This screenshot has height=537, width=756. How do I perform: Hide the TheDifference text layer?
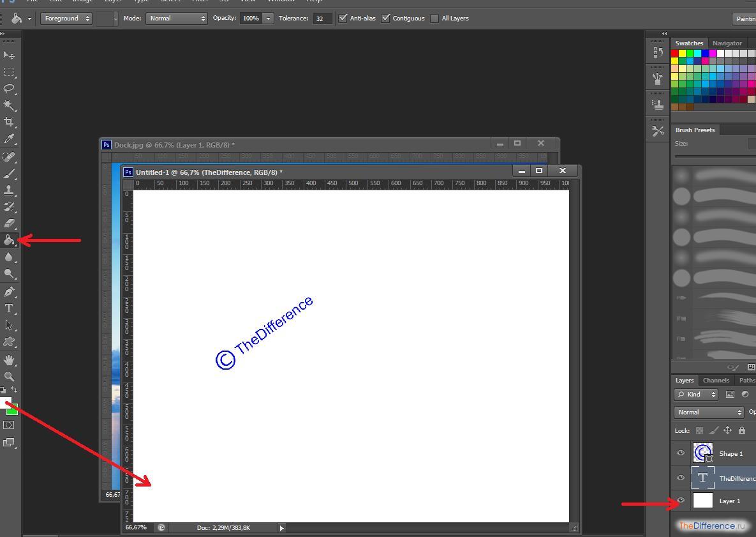point(681,478)
